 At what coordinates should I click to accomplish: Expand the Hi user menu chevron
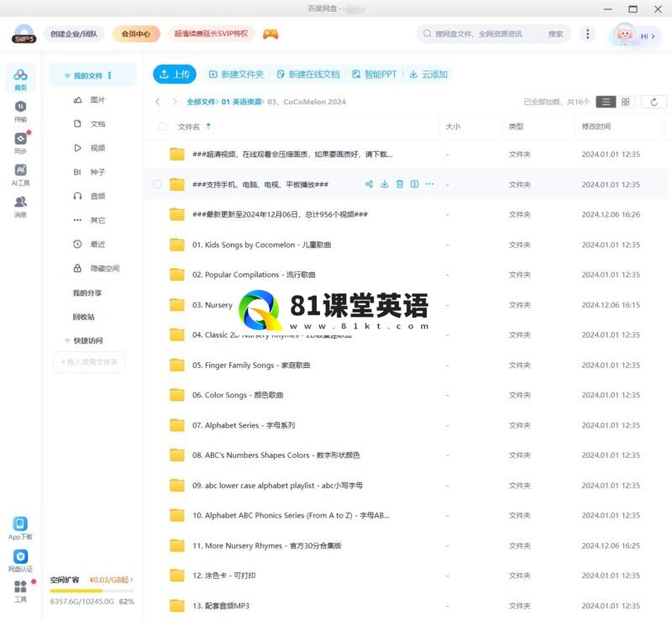click(x=653, y=36)
